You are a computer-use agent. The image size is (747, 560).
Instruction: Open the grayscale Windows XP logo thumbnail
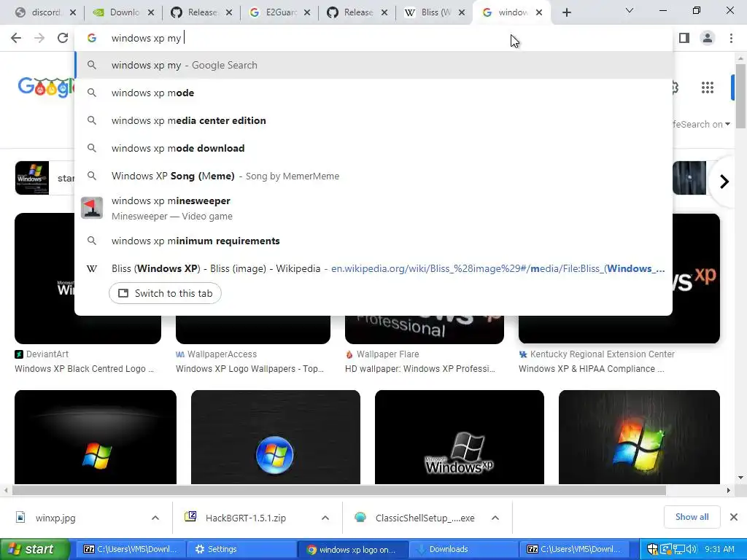tap(460, 437)
